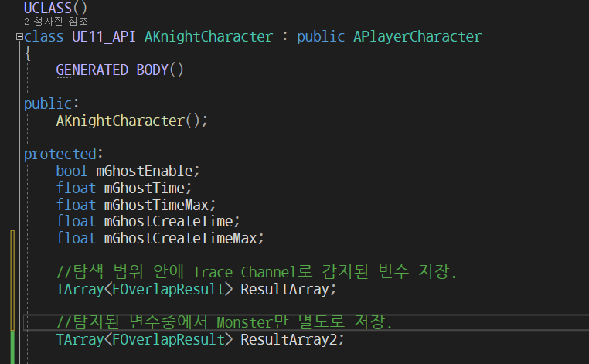
Task: Click the mGhostEnable variable
Action: (145, 172)
